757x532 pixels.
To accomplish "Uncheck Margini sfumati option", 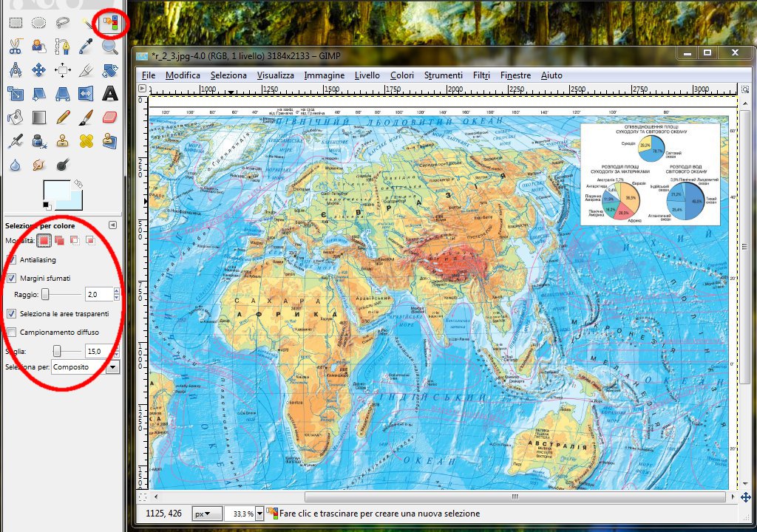I will (x=11, y=279).
